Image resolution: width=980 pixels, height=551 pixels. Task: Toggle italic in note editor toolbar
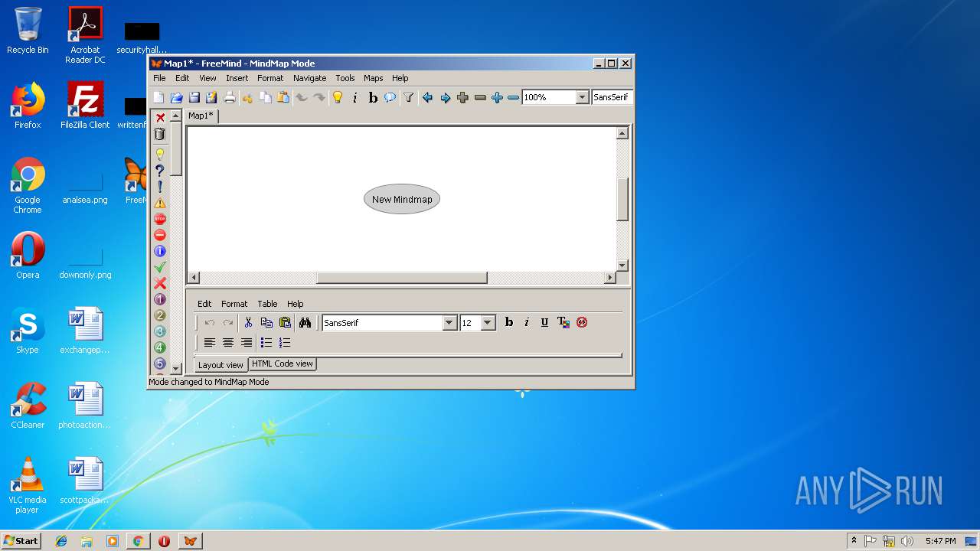(527, 322)
